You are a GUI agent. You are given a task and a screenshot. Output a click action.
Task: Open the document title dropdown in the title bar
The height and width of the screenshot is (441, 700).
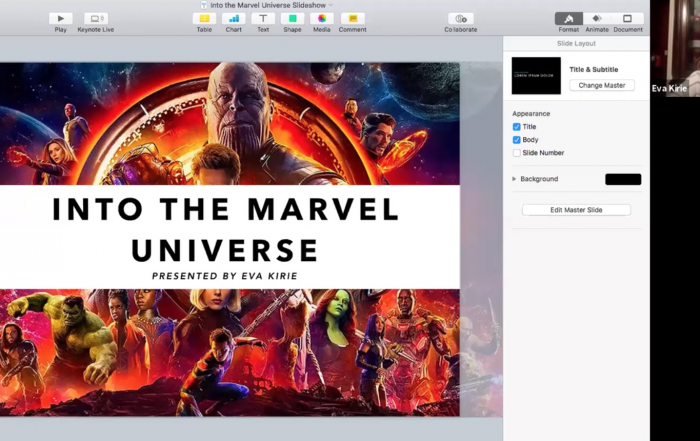[331, 5]
